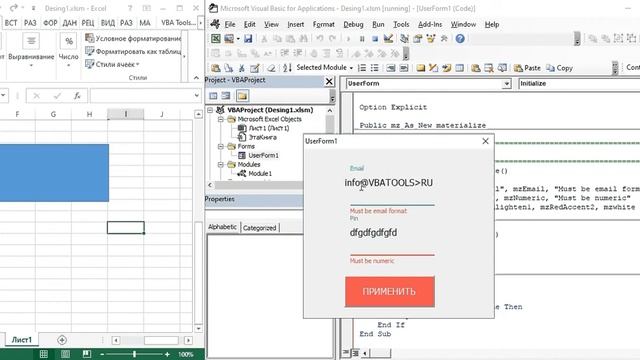
Task: Click the red ПРИМЕНИТЬ button
Action: point(390,291)
